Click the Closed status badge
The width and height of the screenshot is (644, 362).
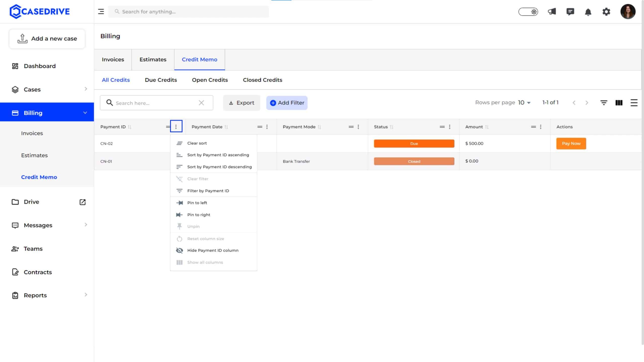[414, 161]
